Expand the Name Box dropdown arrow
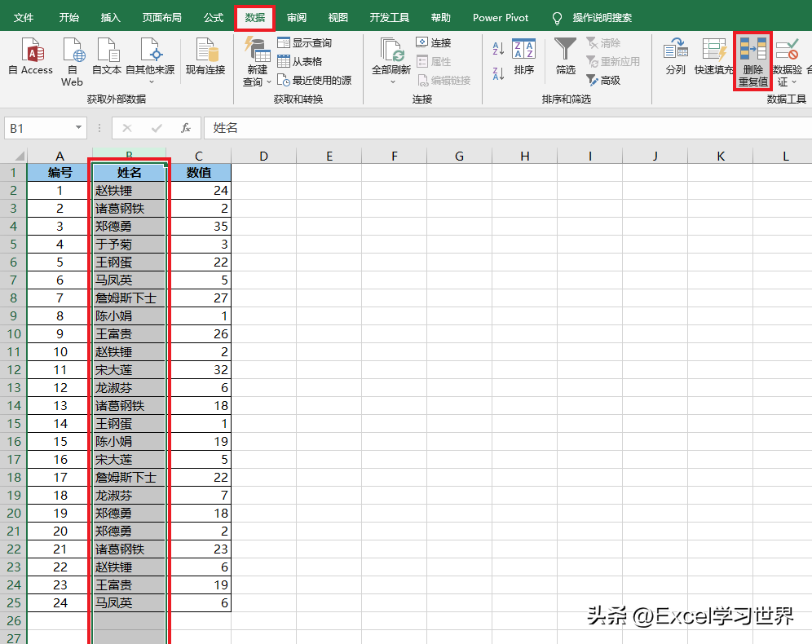The height and width of the screenshot is (644, 812). (x=79, y=127)
